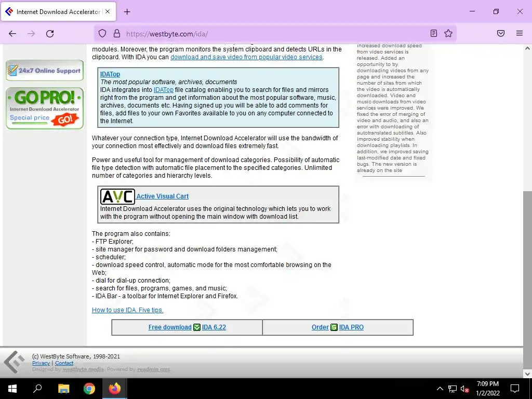Open the Privacy footer link
This screenshot has height=399, width=532.
click(41, 363)
